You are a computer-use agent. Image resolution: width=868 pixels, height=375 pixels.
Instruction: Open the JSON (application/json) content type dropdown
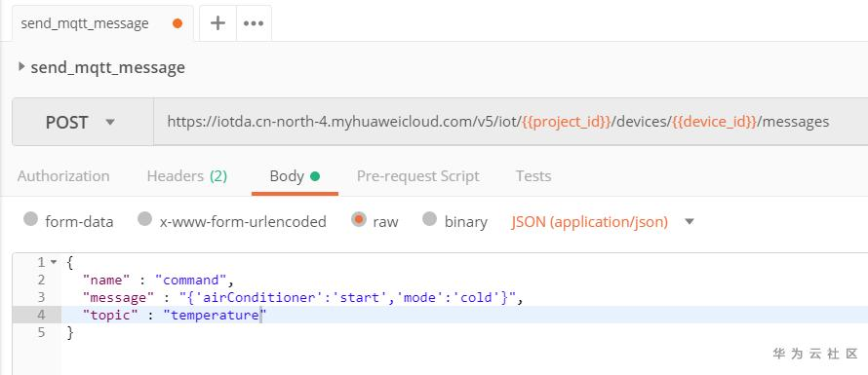pyautogui.click(x=603, y=222)
